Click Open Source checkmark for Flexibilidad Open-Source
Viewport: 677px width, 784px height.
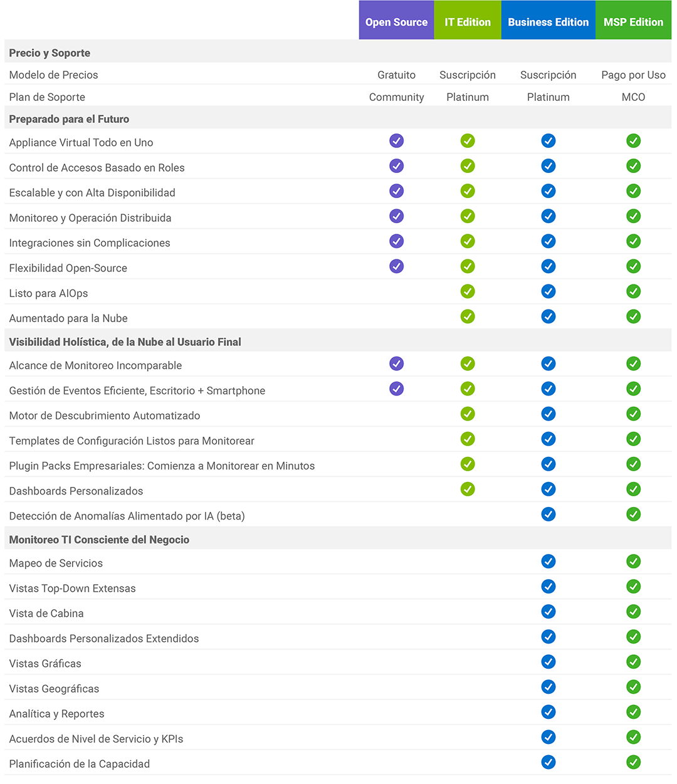tap(396, 266)
